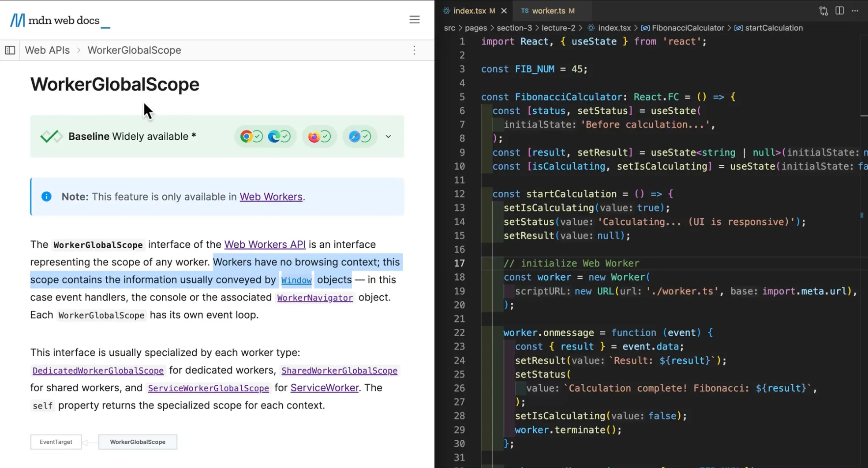Close the index.tsx tab

coord(504,11)
